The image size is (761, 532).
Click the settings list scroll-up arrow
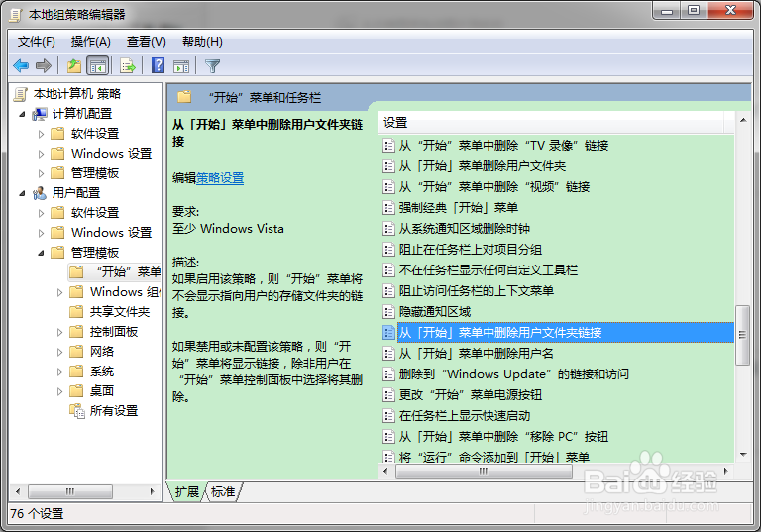[743, 120]
